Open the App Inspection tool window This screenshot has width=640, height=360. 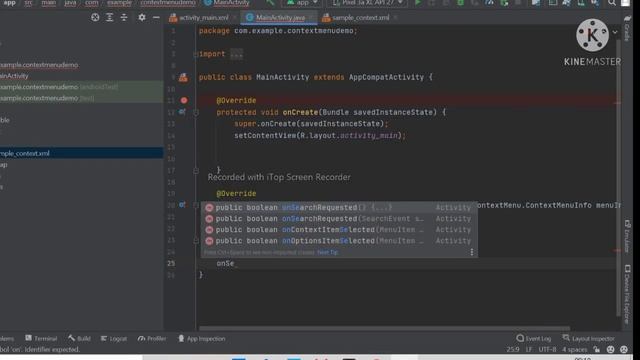click(202, 338)
